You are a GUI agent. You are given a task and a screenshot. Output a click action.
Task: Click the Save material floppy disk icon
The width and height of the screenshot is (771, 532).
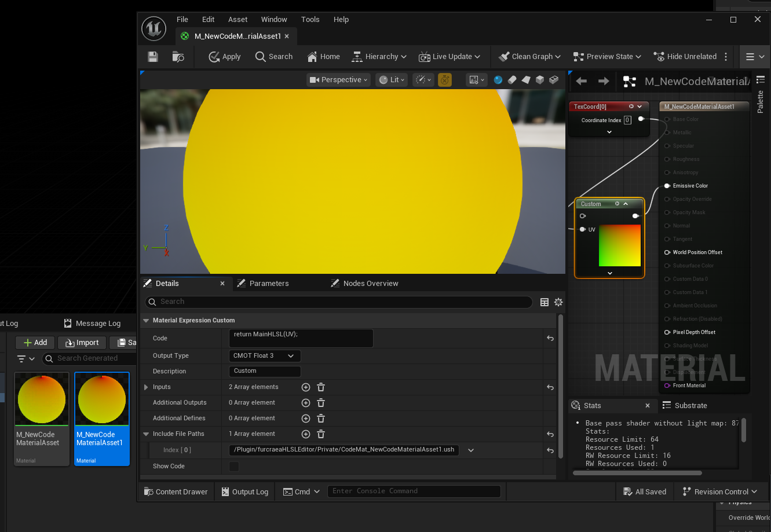click(153, 57)
